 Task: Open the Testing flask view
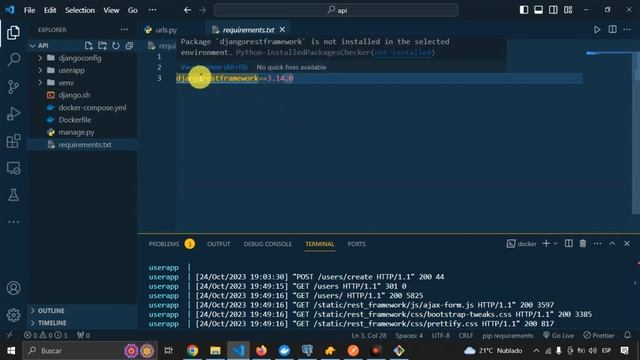click(x=13, y=195)
